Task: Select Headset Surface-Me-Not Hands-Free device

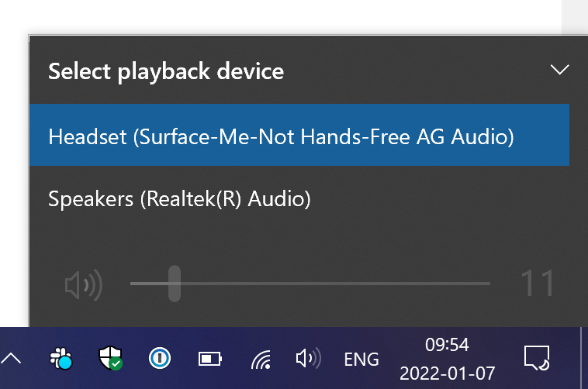Action: [299, 135]
